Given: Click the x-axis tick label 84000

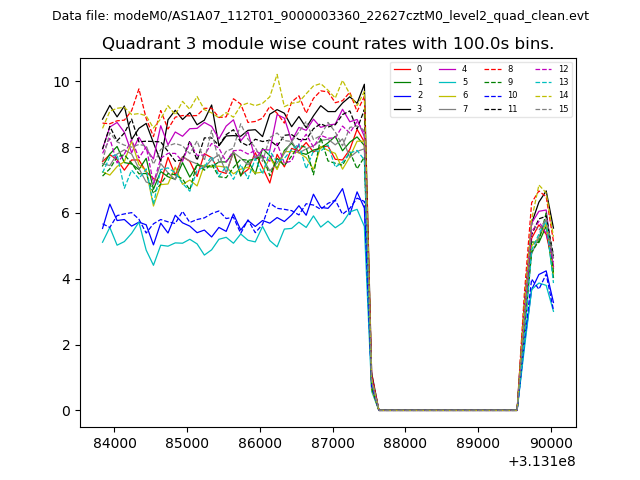Looking at the screenshot, I should pyautogui.click(x=114, y=441).
